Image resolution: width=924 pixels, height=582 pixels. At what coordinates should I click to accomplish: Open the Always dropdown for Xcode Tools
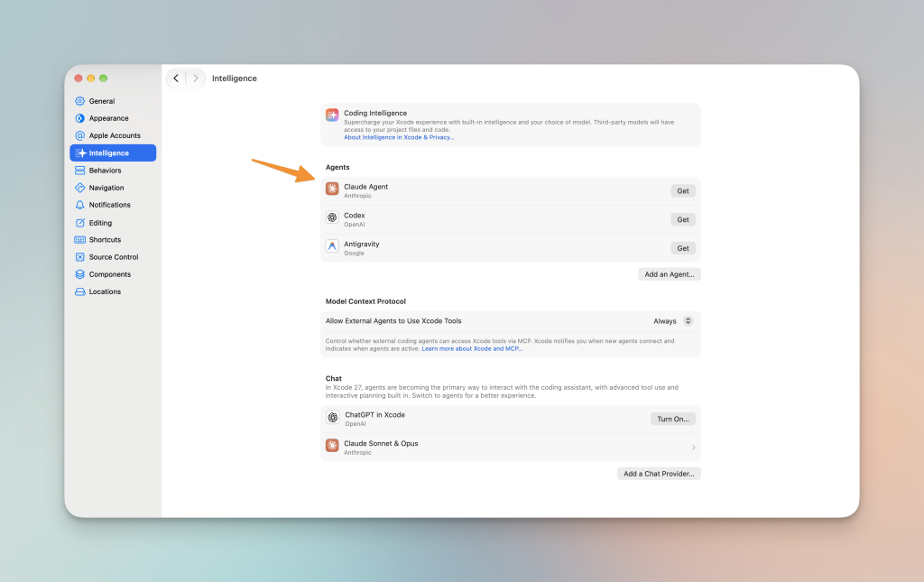pos(673,321)
